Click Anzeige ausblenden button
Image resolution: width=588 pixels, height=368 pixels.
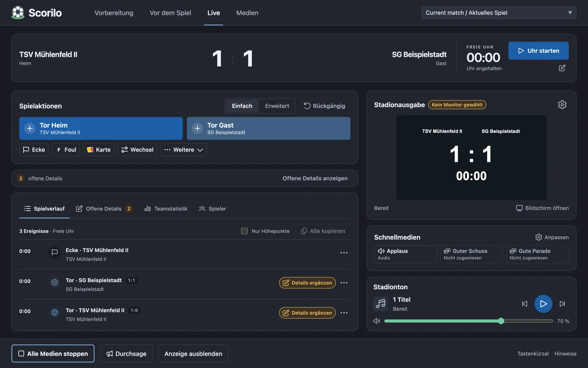point(193,354)
